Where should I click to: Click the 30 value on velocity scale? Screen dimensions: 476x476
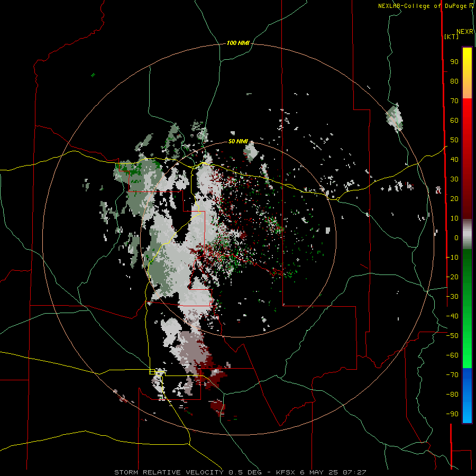pyautogui.click(x=454, y=179)
